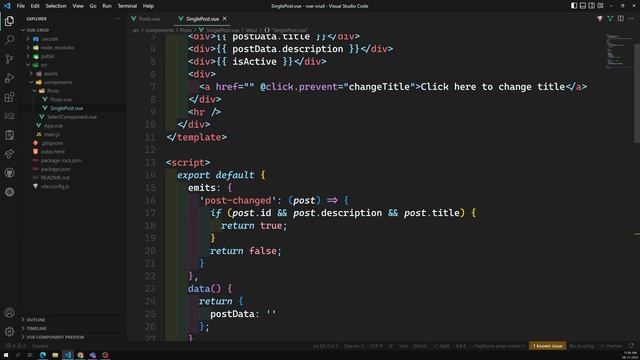Screen dimensions: 640x360
Task: Switch to the Posts.vue editor tab
Action: coord(149,19)
